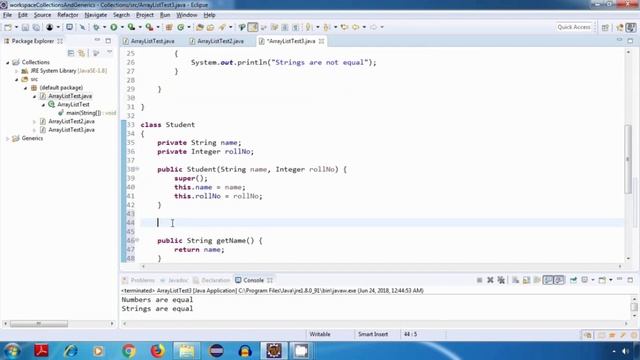This screenshot has height=360, width=640.
Task: Click the fold toggle beside line 38
Action: [x=138, y=169]
